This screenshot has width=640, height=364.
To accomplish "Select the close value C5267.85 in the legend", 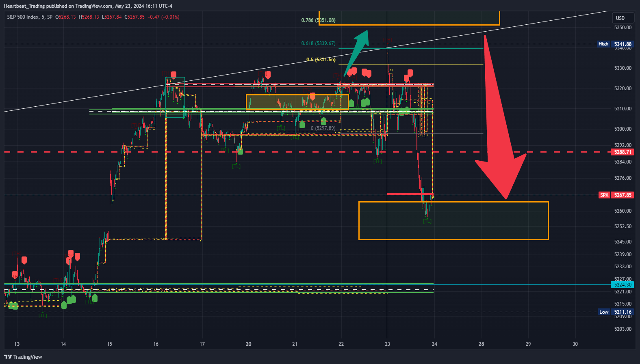I will click(135, 17).
